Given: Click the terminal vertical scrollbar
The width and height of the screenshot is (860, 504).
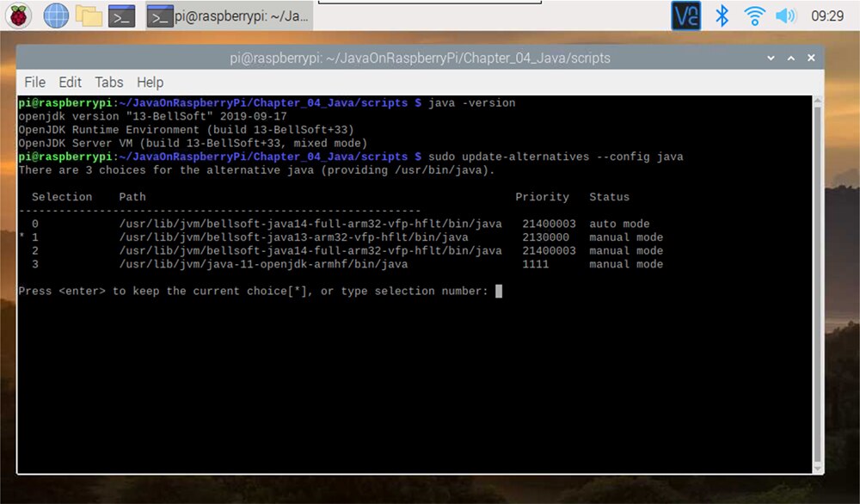Looking at the screenshot, I should [818, 285].
